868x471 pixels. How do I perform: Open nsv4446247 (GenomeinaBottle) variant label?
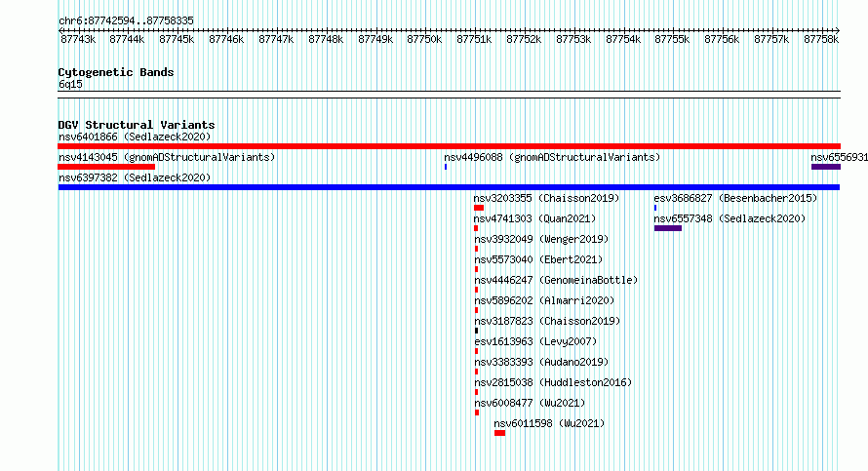[x=556, y=280]
